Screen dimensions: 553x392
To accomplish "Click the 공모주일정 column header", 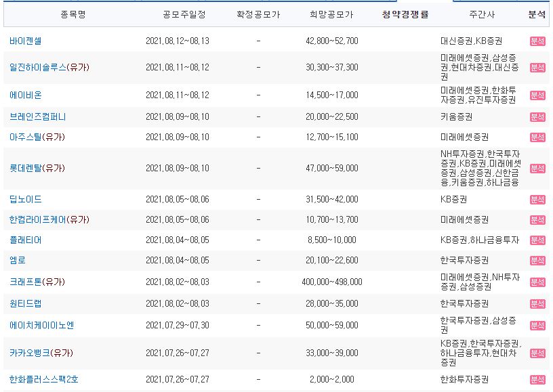I will tap(184, 14).
